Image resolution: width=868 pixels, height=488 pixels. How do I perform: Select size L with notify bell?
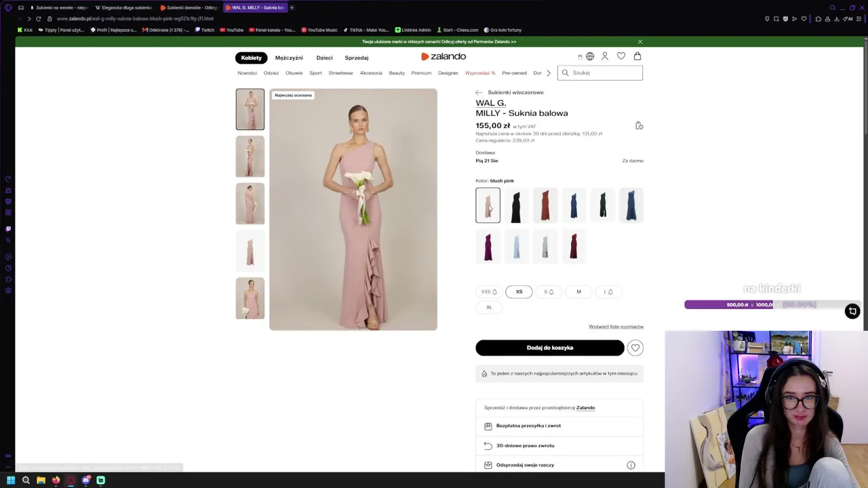tap(608, 291)
